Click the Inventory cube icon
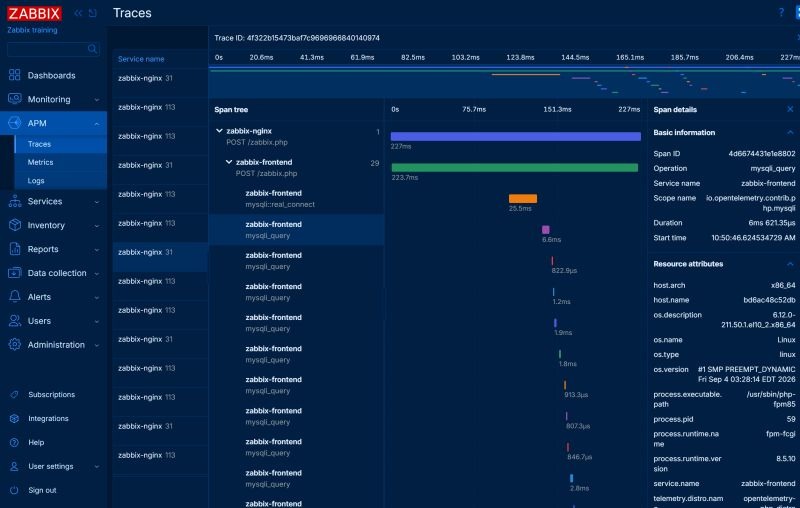This screenshot has height=508, width=800. pyautogui.click(x=15, y=225)
